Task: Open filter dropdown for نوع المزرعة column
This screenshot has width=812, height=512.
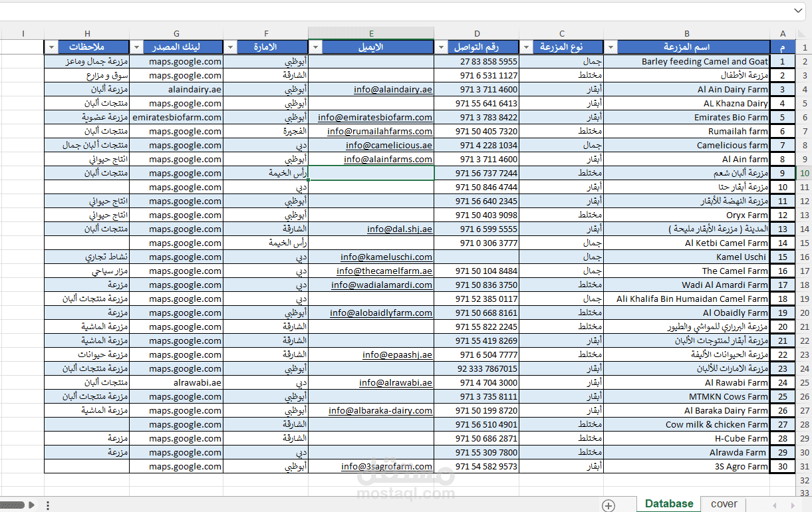Action: 527,47
